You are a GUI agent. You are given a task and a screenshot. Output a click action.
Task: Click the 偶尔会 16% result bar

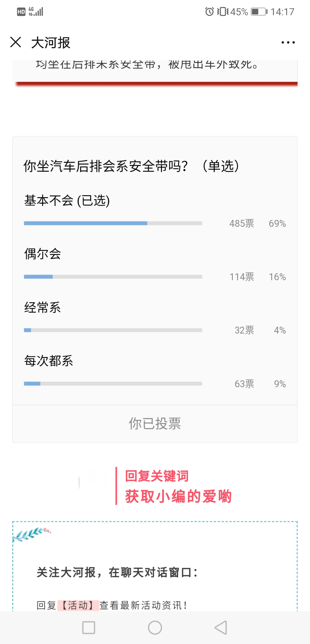(113, 277)
